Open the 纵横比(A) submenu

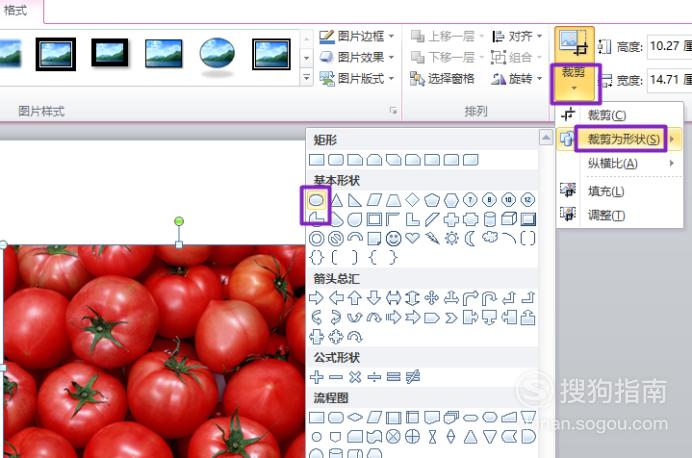(620, 164)
